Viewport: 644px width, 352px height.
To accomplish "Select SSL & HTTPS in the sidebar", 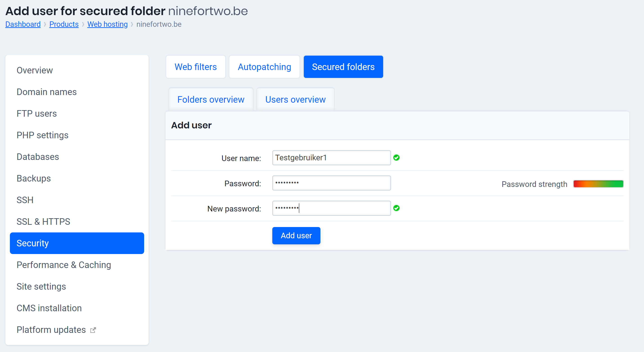I will [43, 221].
